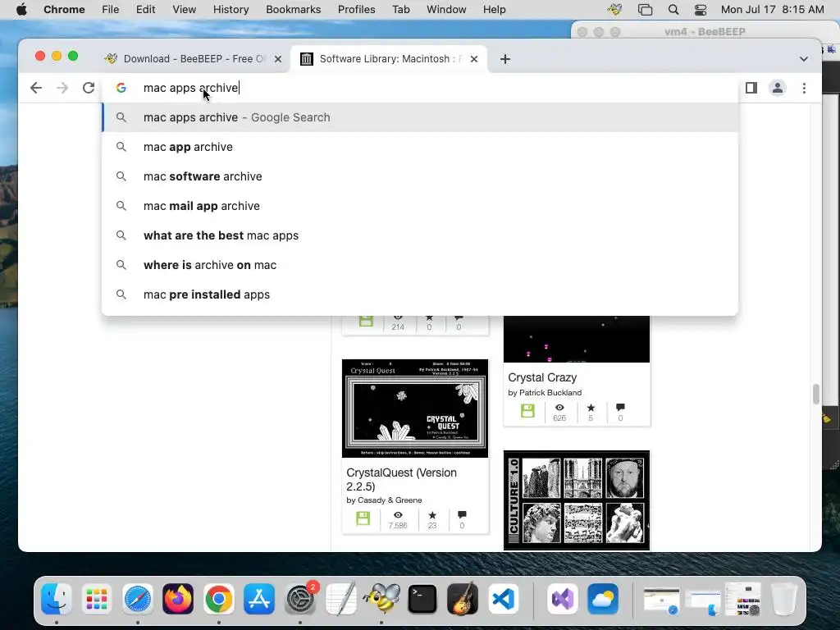Open the Bookmarks menu

click(293, 9)
